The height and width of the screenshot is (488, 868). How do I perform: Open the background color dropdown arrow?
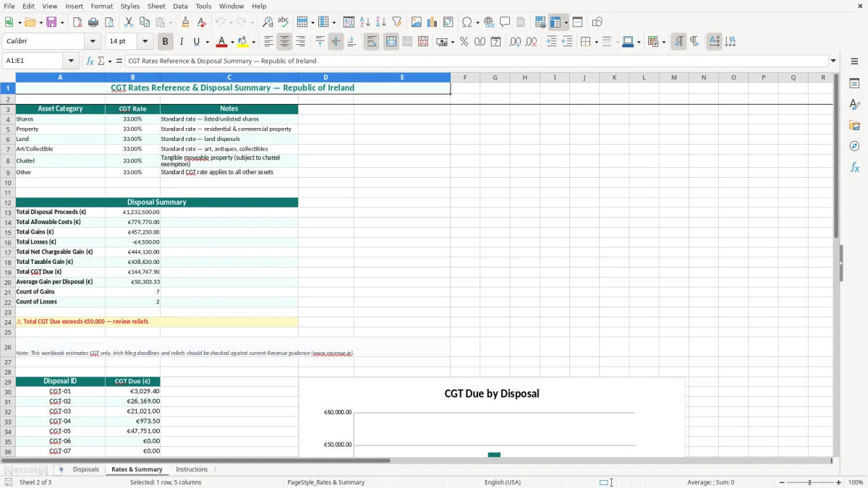click(x=254, y=42)
